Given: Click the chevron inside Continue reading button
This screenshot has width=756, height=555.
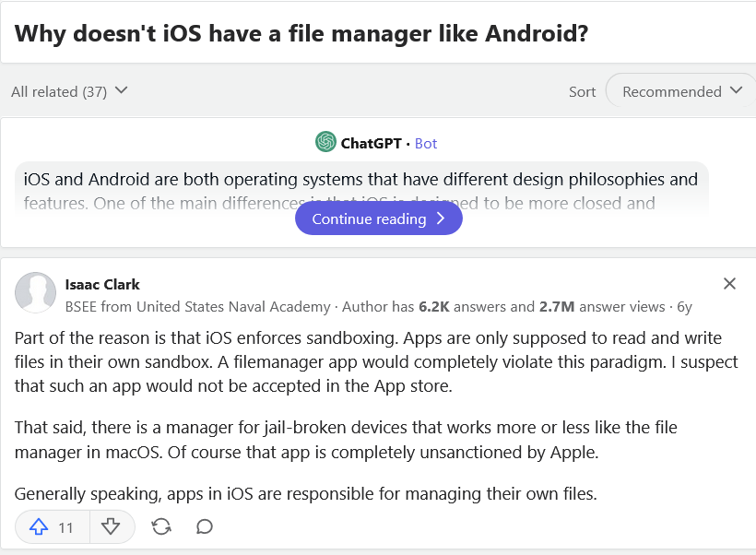Looking at the screenshot, I should click(439, 218).
